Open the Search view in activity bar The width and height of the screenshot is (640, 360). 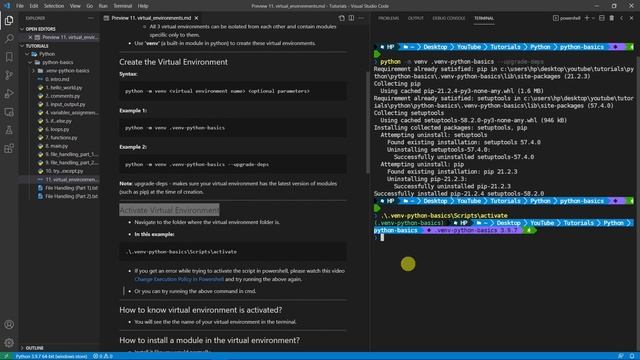coord(9,39)
